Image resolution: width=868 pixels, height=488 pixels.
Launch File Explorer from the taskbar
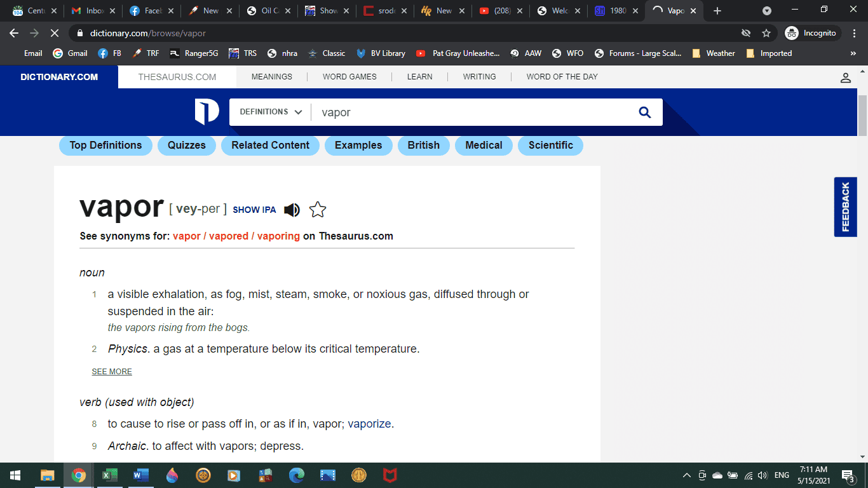[x=48, y=475]
